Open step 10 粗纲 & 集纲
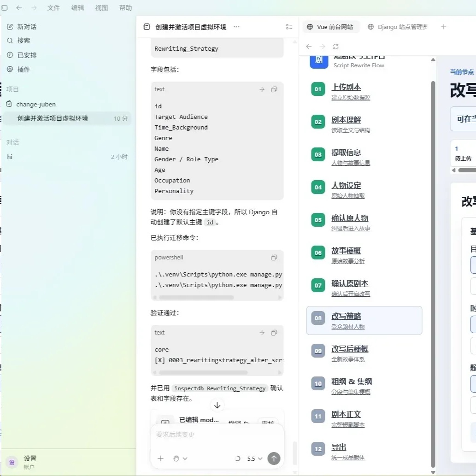 pos(364,386)
